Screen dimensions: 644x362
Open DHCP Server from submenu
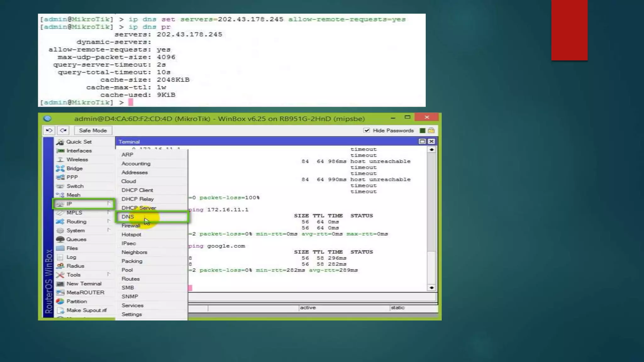click(139, 208)
